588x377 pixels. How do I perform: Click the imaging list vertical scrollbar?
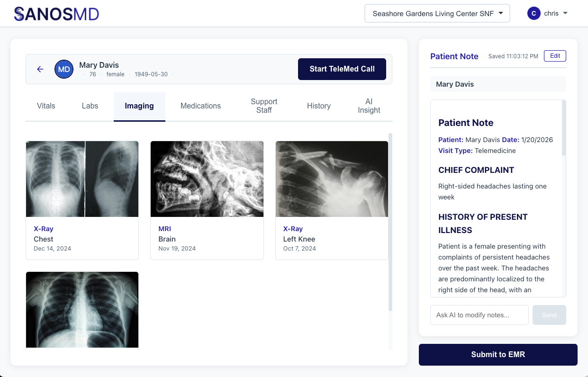(390, 223)
